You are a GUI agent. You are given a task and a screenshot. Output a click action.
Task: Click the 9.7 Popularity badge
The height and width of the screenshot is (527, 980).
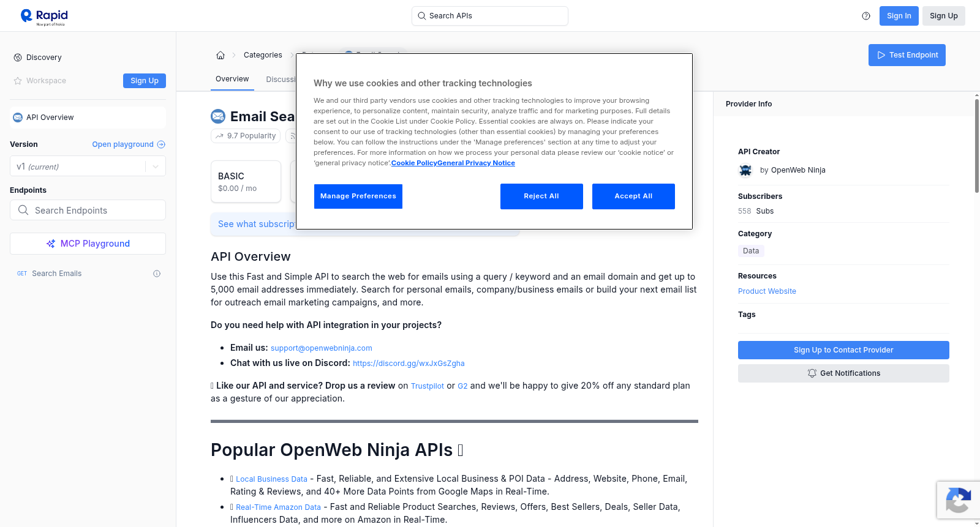click(x=246, y=136)
